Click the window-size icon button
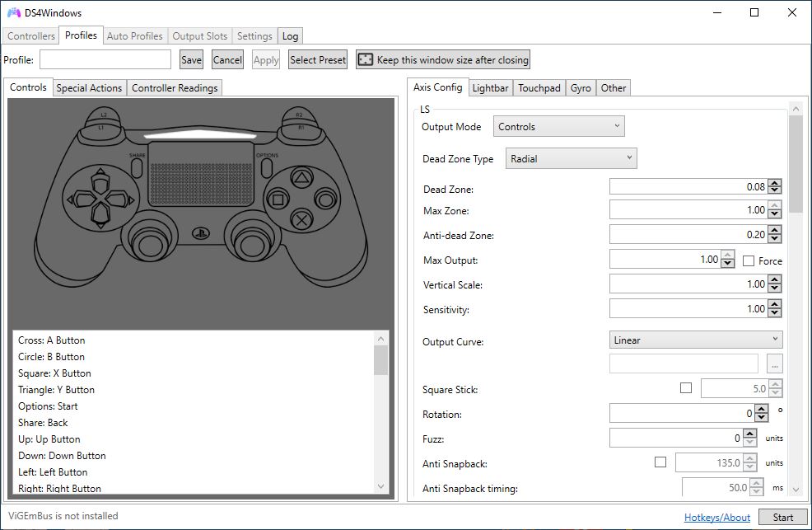The image size is (812, 530). [x=365, y=59]
